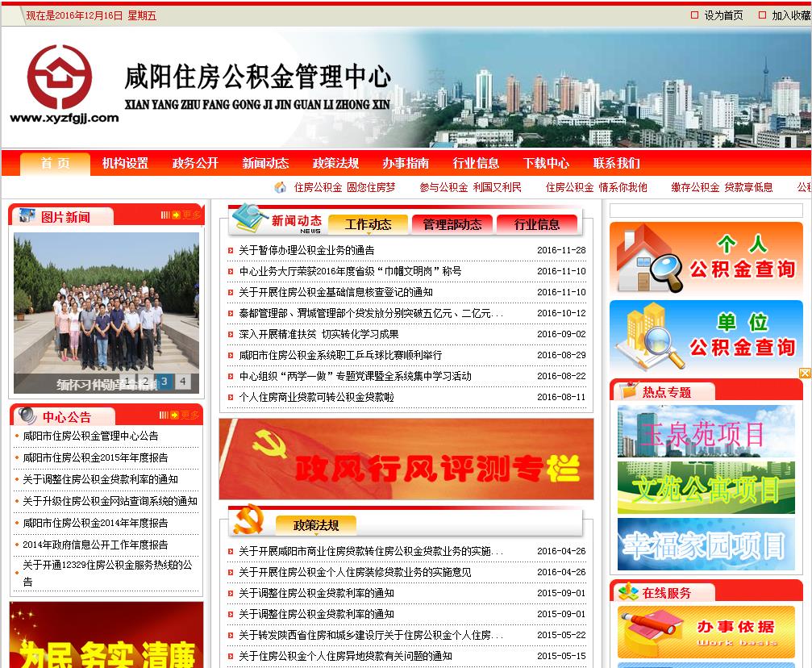Open the 幸福家园项目 topic banner
The image size is (812, 668).
click(x=706, y=544)
